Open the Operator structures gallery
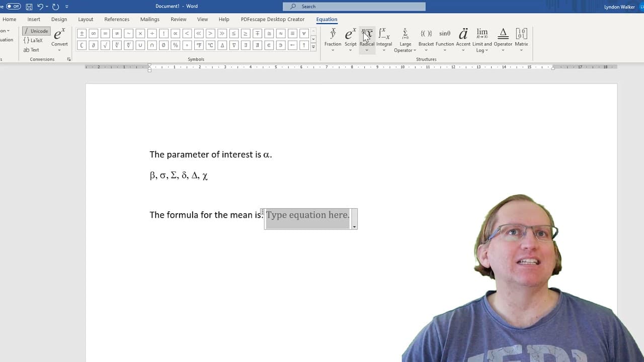644x362 pixels. [503, 40]
